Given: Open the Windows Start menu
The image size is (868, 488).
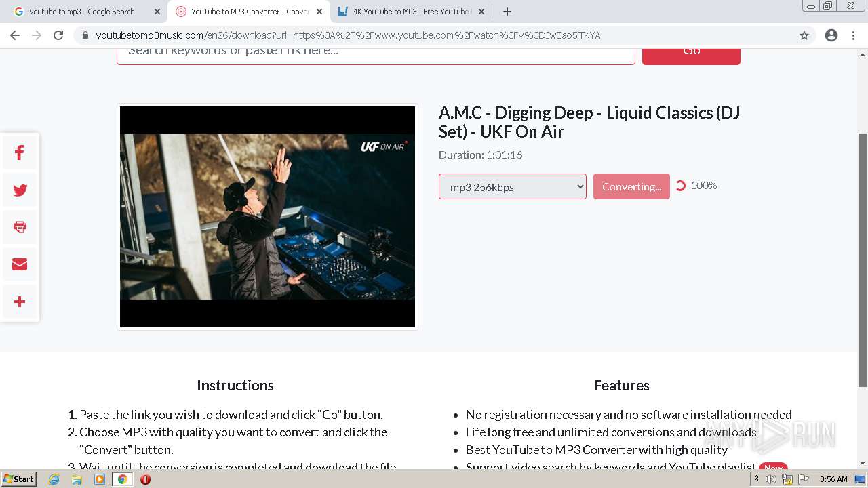Looking at the screenshot, I should click(x=18, y=479).
